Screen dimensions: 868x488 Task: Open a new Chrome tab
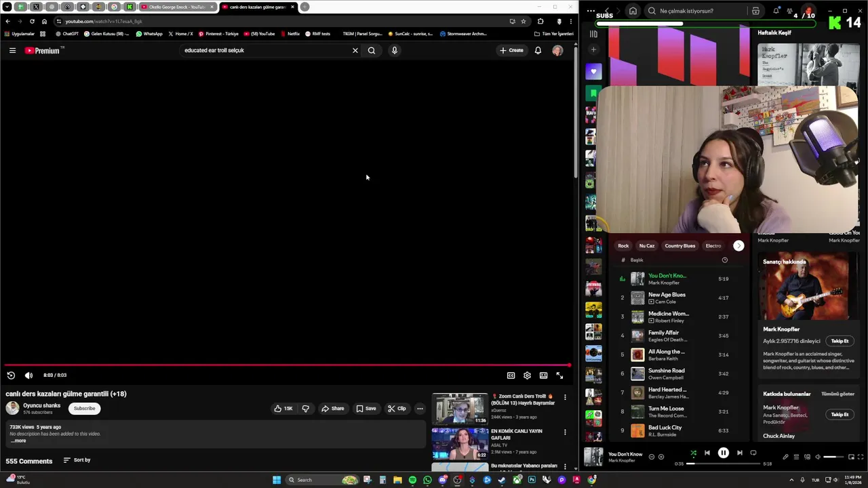click(x=304, y=7)
